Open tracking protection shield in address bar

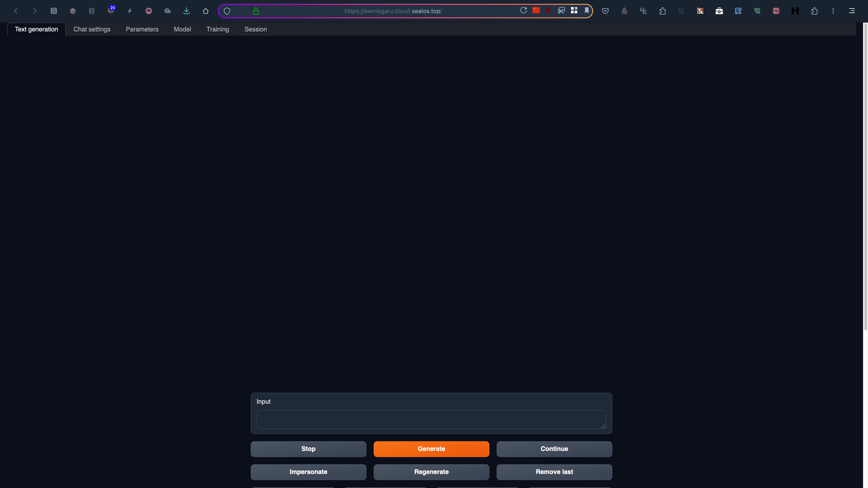pos(227,11)
